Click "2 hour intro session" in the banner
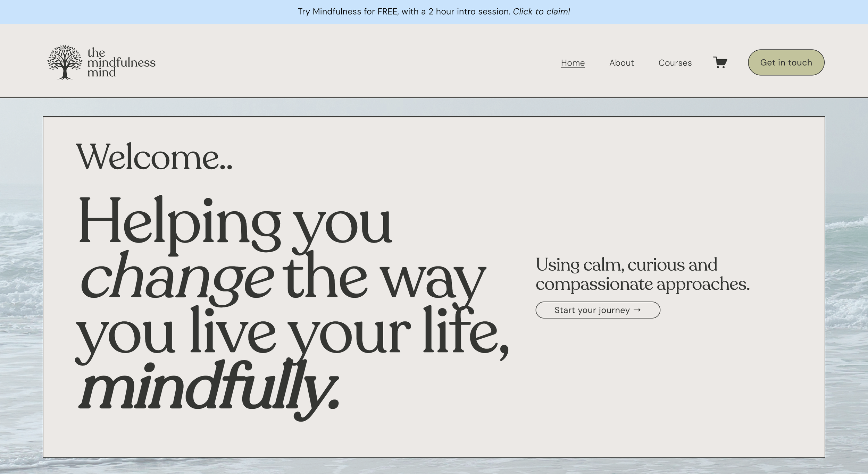 coord(469,11)
